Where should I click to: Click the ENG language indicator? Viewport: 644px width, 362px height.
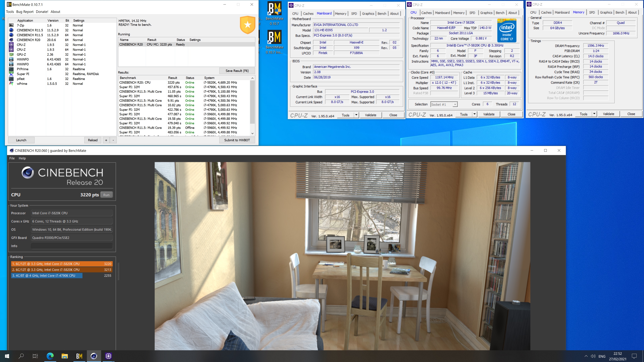(x=602, y=356)
